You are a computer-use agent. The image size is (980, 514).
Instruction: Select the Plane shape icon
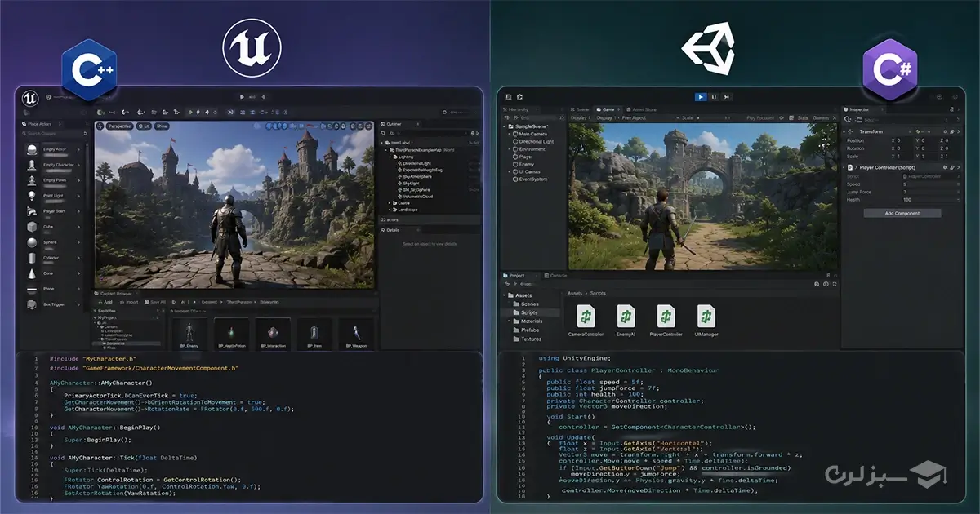tap(32, 289)
